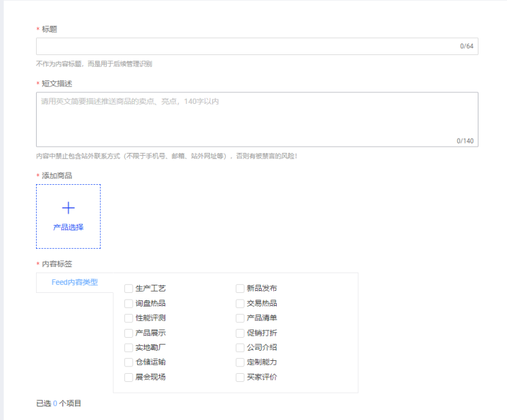Screen dimensions: 507x420
Task: Mark the 展会现场 checkbox
Action: [x=128, y=377]
